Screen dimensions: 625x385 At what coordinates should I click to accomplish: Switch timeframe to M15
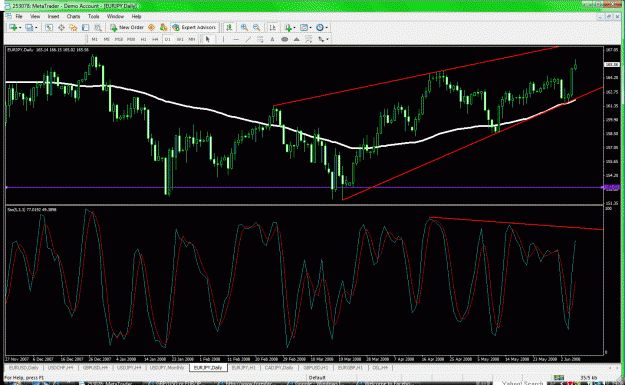click(x=119, y=39)
